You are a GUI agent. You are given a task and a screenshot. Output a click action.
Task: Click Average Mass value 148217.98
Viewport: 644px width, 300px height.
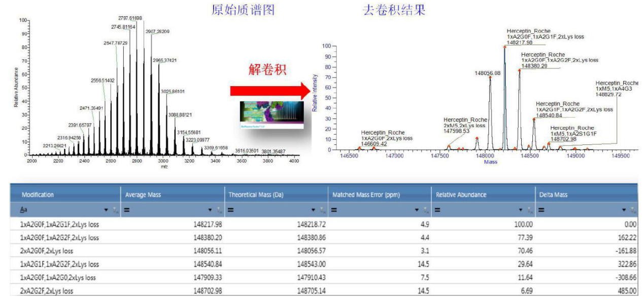208,224
